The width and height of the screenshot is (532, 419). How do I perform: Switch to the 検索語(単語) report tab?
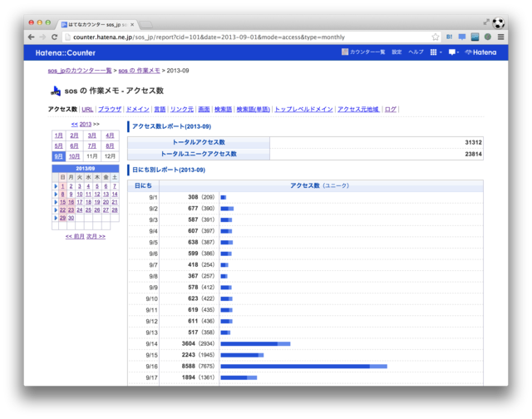[253, 109]
